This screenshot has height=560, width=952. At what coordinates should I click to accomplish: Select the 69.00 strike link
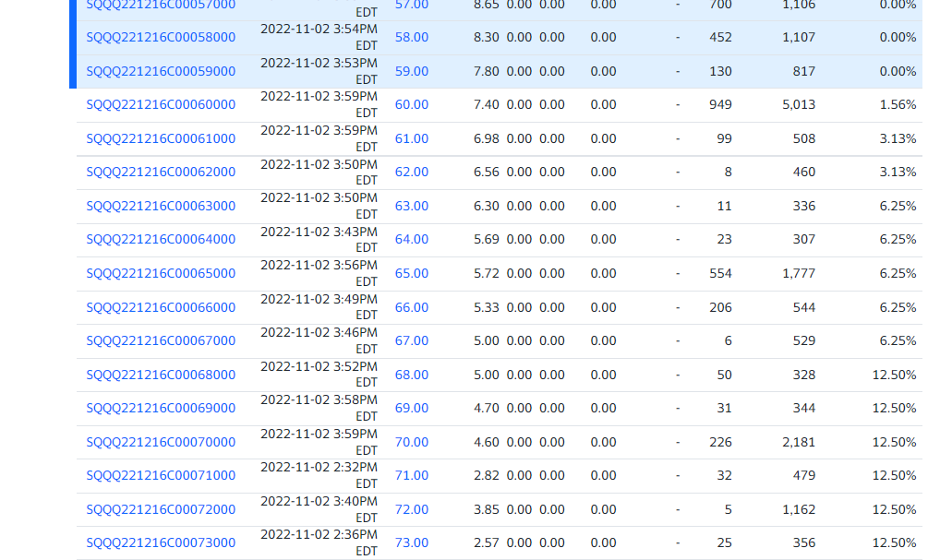click(x=412, y=409)
